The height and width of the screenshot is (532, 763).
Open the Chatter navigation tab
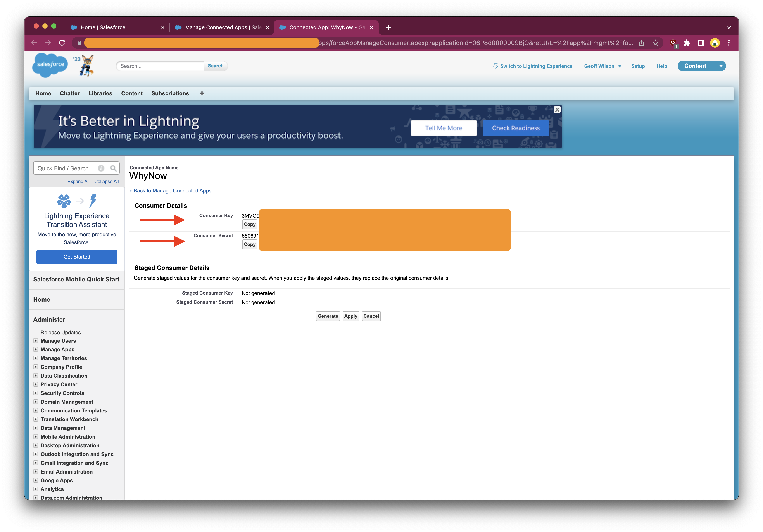coord(70,93)
